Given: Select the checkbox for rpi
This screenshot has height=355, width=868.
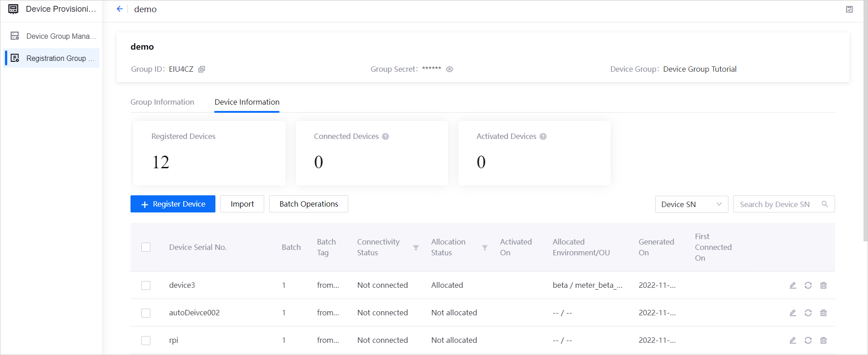Looking at the screenshot, I should point(146,341).
